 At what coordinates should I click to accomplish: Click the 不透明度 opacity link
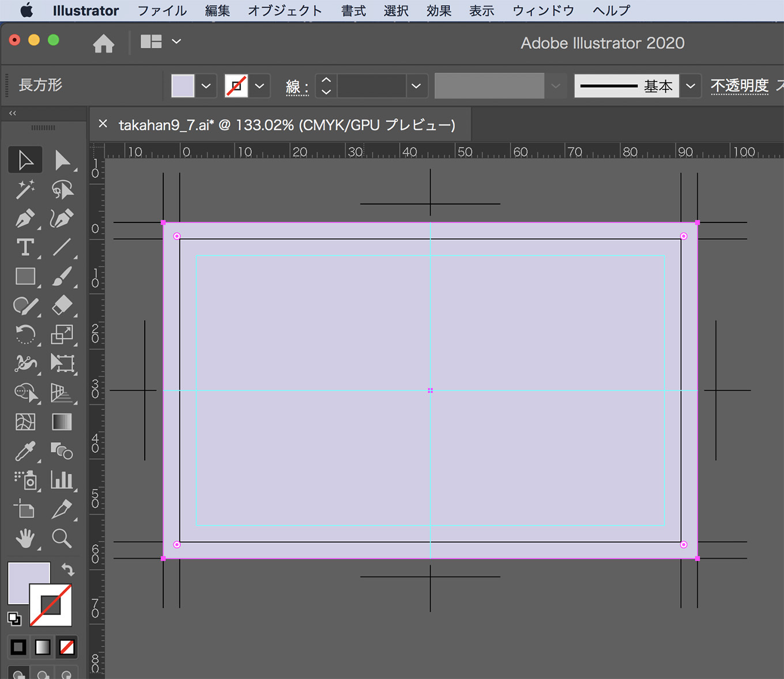pos(740,86)
